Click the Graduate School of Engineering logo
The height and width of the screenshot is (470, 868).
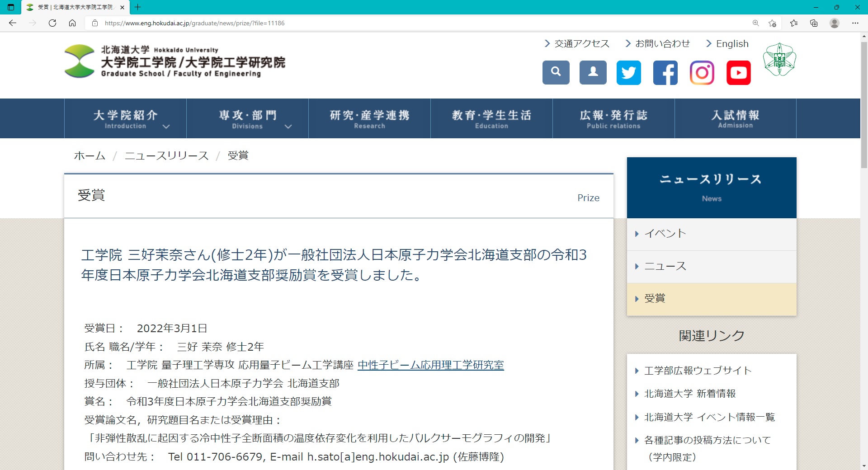coord(175,61)
